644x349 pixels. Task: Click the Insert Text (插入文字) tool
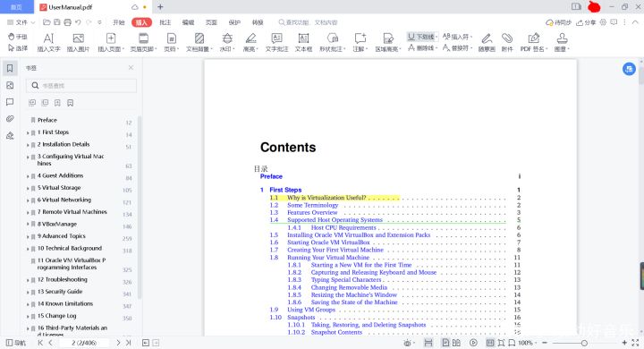(x=48, y=42)
